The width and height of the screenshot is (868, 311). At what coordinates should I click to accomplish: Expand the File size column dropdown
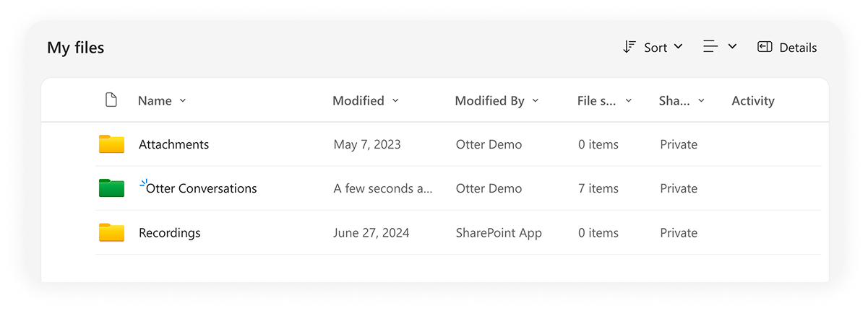pos(629,101)
